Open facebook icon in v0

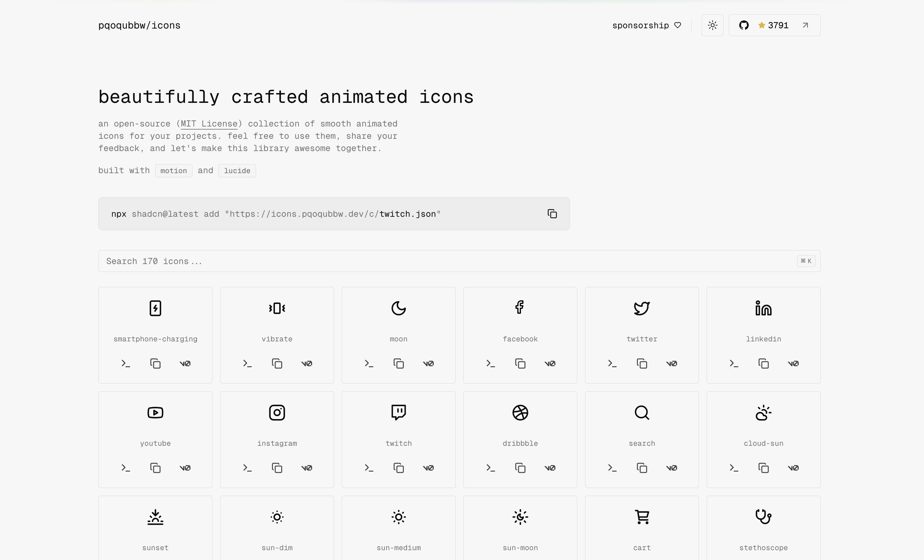pyautogui.click(x=550, y=363)
